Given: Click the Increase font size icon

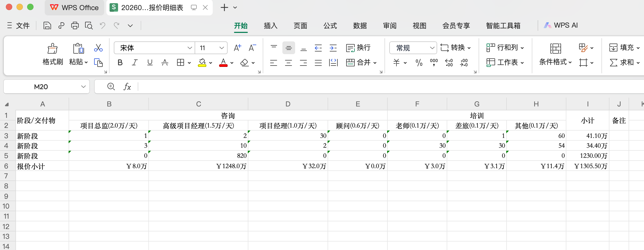Looking at the screenshot, I should [x=237, y=48].
